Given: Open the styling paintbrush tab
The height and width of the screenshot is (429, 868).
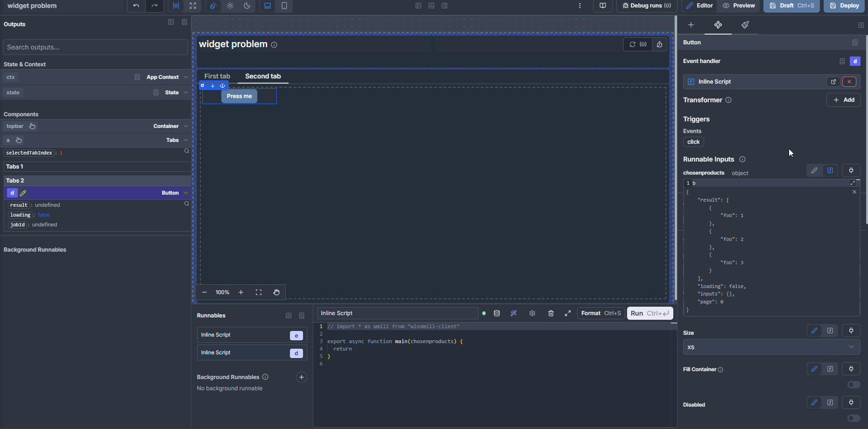Looking at the screenshot, I should [745, 25].
